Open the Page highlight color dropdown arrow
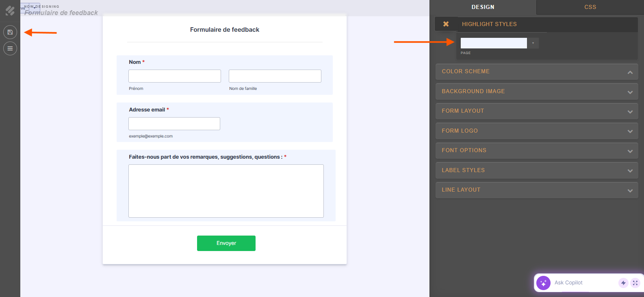644x297 pixels. pos(533,43)
